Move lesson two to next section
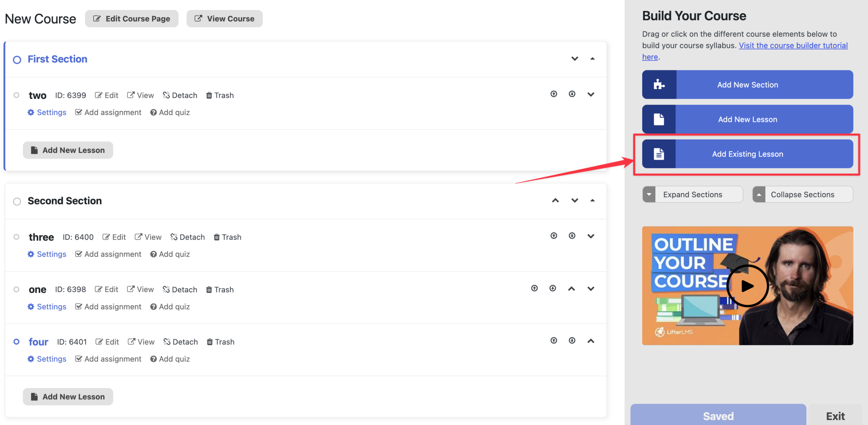Screen dimensions: 868x425 coord(572,94)
